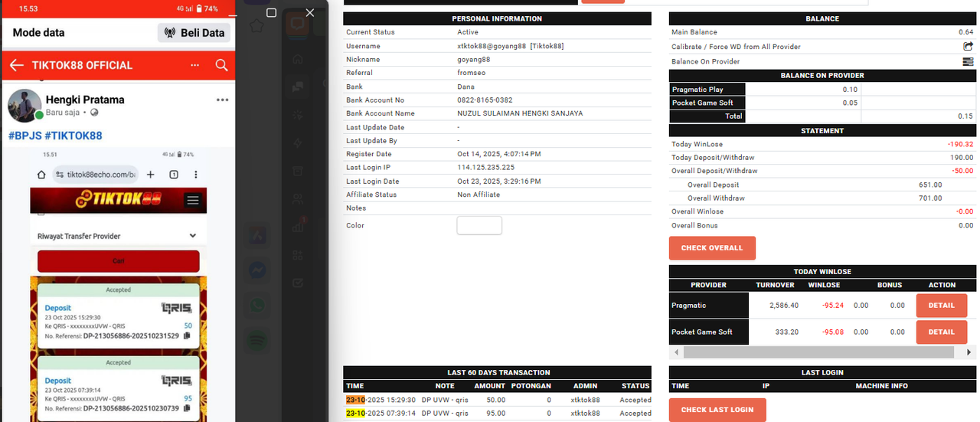Click the Mode data label
Viewport: 980px width, 422px height.
click(x=38, y=33)
